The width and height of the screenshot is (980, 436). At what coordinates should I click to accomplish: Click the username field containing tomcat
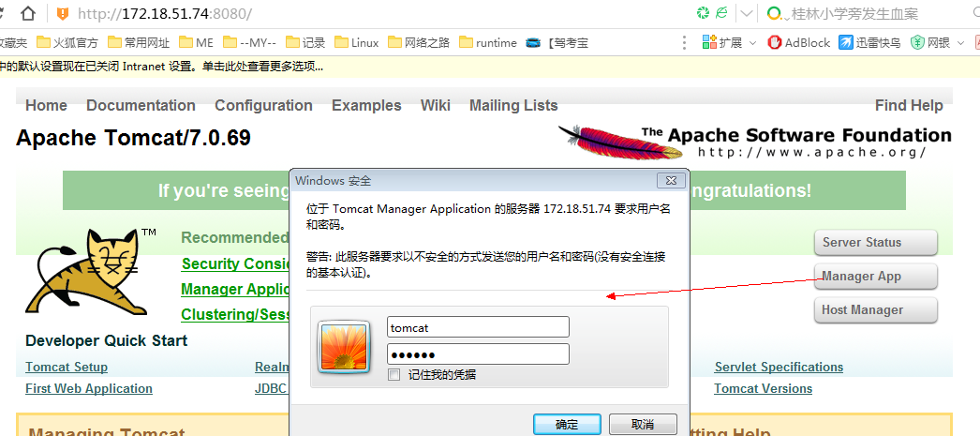tap(478, 327)
